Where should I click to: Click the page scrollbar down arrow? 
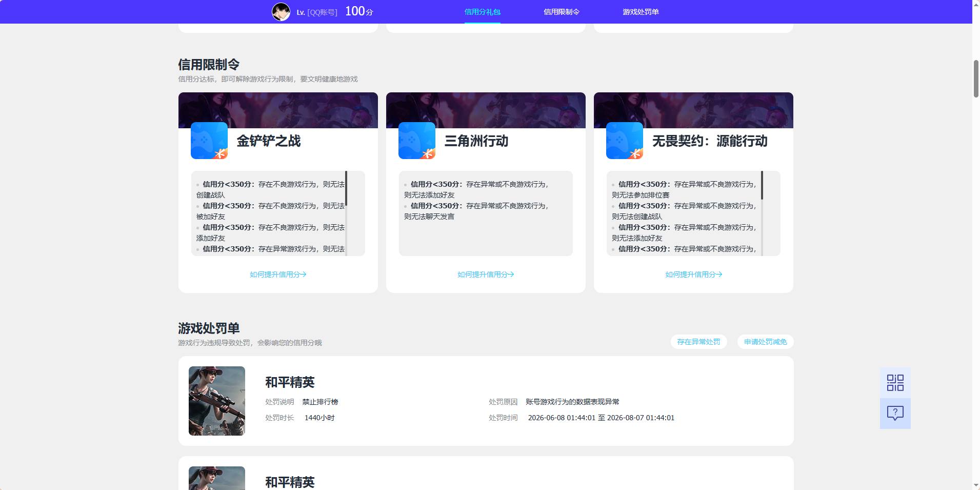(x=976, y=485)
